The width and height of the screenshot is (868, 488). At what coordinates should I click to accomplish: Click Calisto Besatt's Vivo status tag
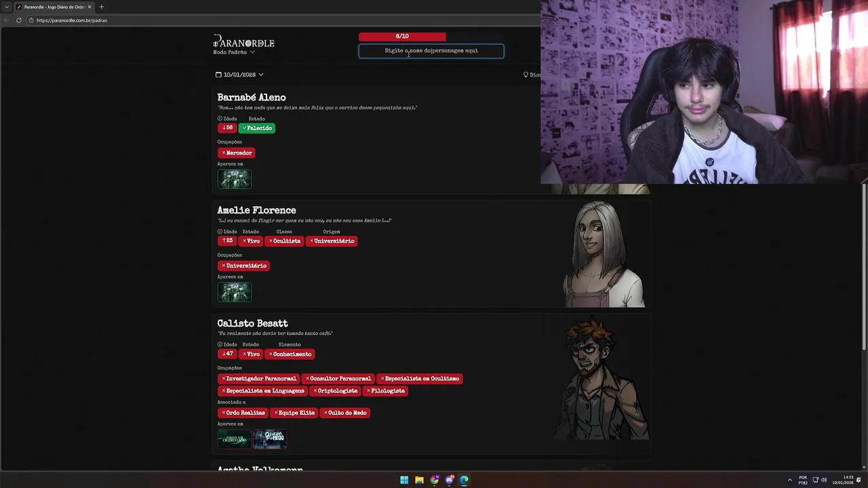(251, 354)
